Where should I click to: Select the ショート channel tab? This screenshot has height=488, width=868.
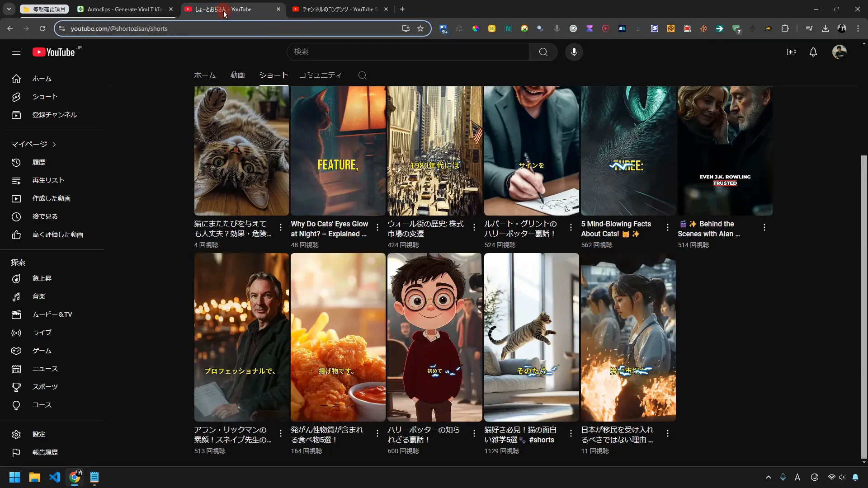coord(274,75)
